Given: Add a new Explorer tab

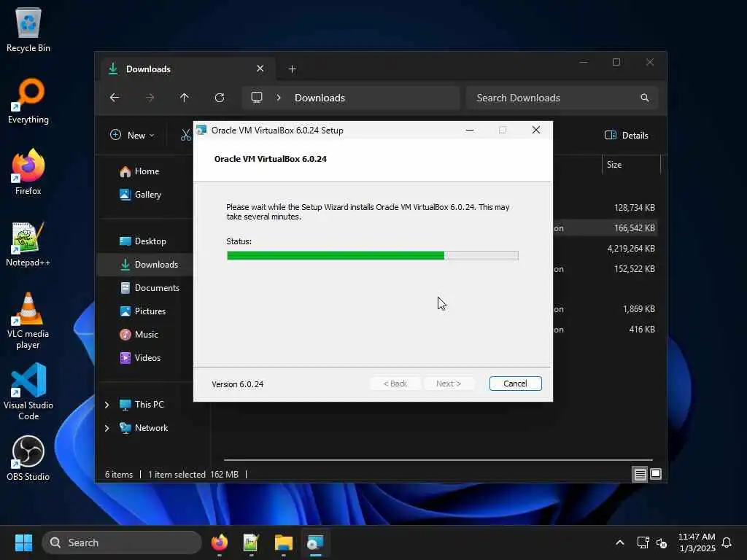Looking at the screenshot, I should [292, 69].
